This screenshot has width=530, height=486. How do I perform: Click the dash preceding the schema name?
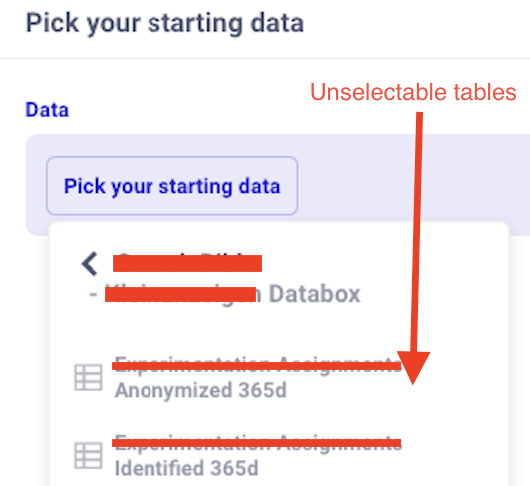[x=93, y=294]
